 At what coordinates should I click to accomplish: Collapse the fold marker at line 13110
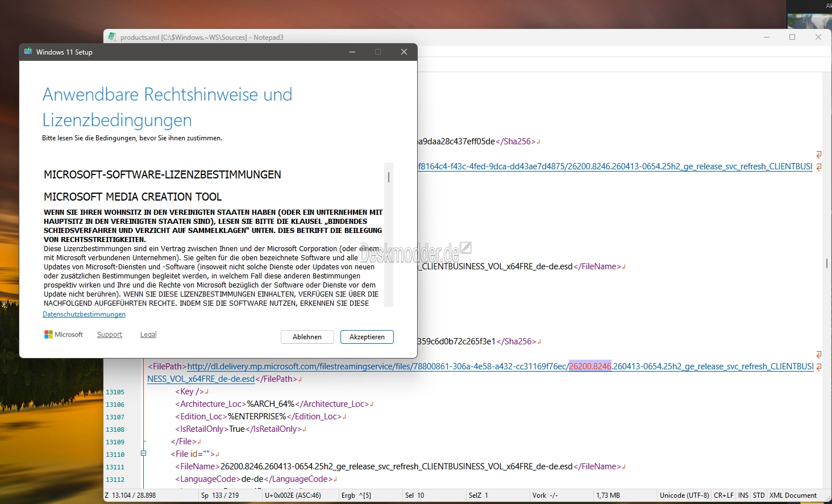click(143, 453)
